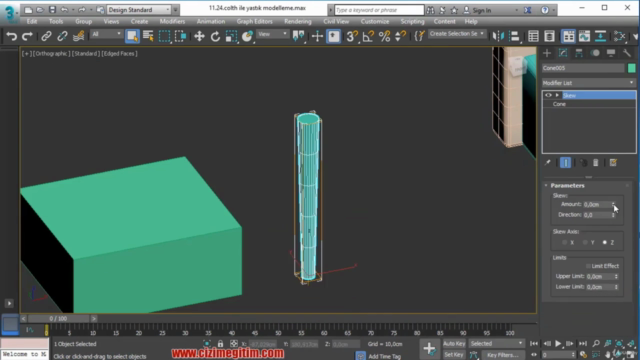Select Z skew axis radio button
Screen dimensions: 640x360
coord(604,242)
